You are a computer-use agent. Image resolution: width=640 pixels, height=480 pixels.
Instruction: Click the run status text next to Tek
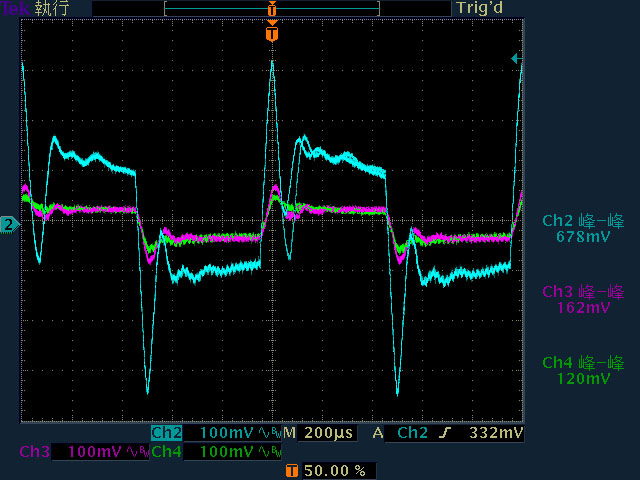pyautogui.click(x=52, y=8)
